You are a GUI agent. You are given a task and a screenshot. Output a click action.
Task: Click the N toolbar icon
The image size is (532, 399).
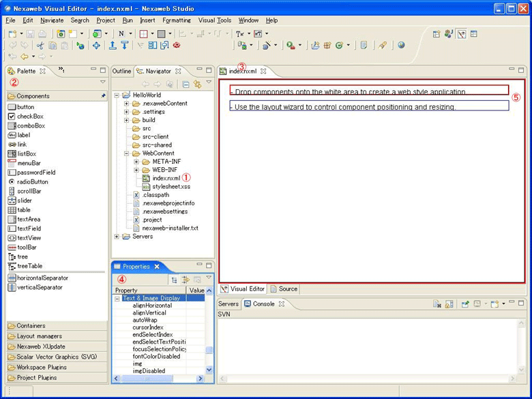point(121,33)
